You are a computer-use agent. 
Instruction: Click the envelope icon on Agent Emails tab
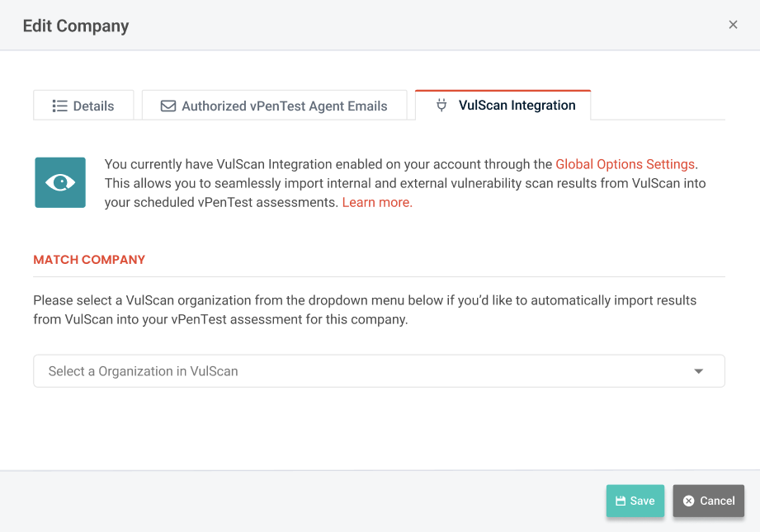pos(168,106)
